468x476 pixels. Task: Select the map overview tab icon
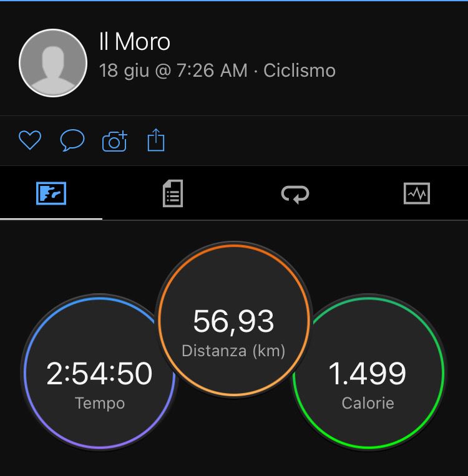coord(51,193)
